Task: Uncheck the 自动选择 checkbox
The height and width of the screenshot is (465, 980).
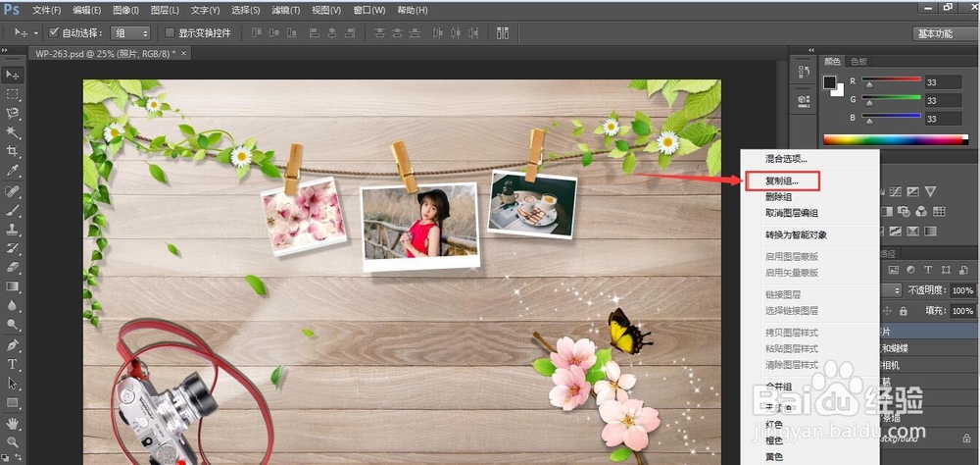Action: pyautogui.click(x=54, y=32)
